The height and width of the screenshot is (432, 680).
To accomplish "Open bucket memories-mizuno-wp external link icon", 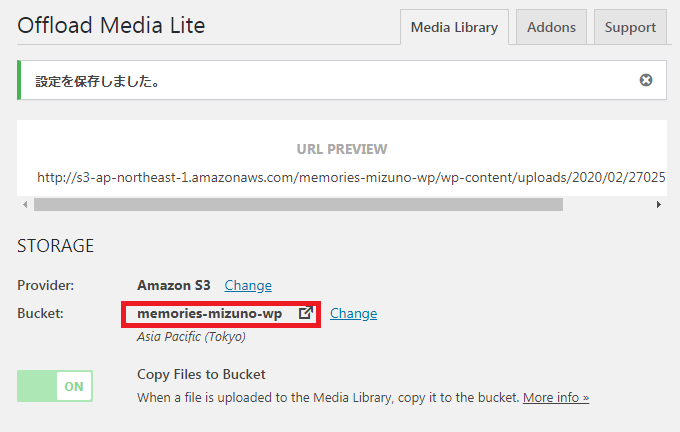I will [306, 313].
